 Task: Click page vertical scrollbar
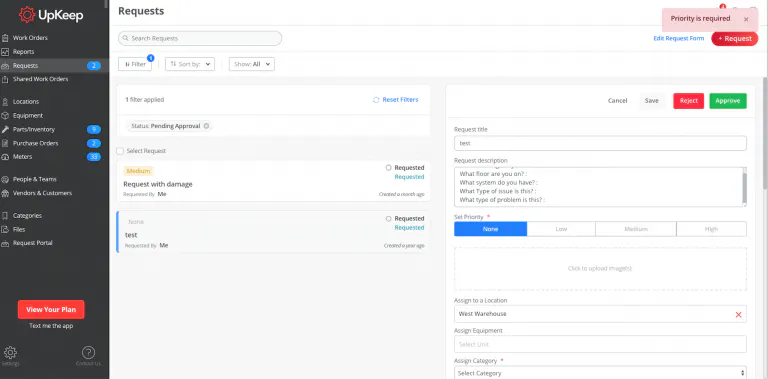(765, 132)
